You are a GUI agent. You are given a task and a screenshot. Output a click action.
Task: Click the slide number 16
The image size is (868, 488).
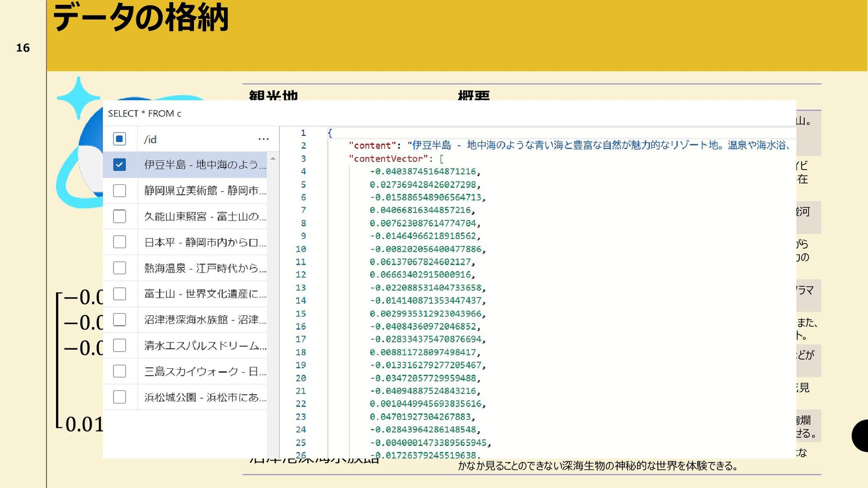pyautogui.click(x=23, y=48)
